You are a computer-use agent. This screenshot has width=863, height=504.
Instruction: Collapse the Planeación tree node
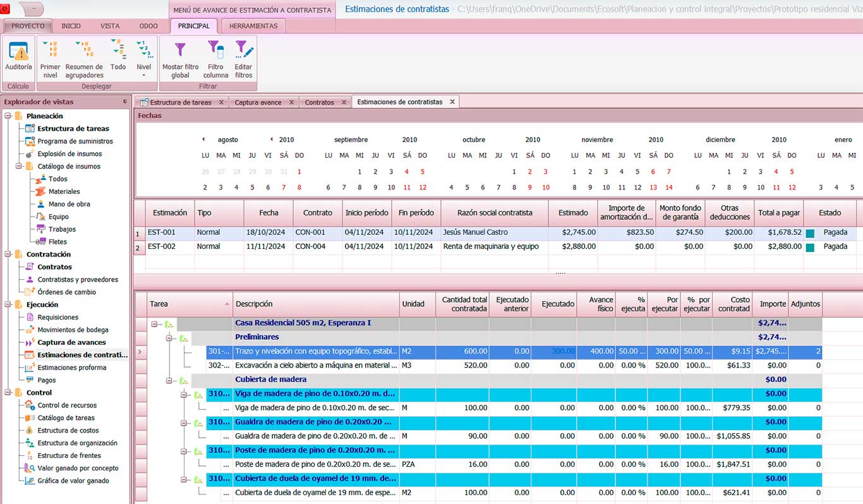tap(8, 116)
